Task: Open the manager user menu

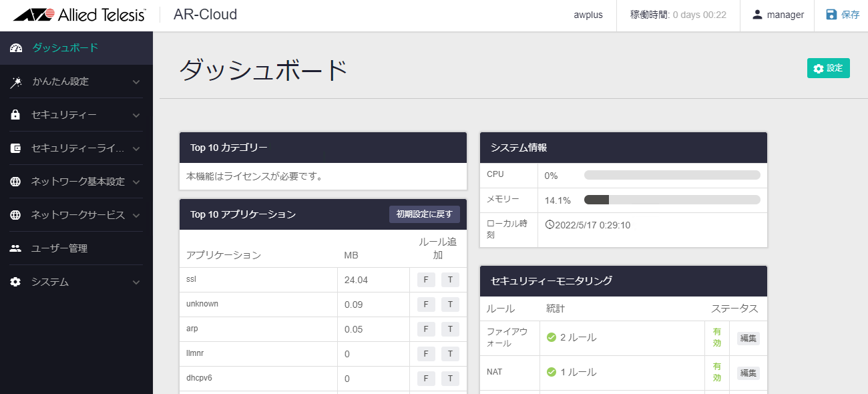Action: (777, 15)
